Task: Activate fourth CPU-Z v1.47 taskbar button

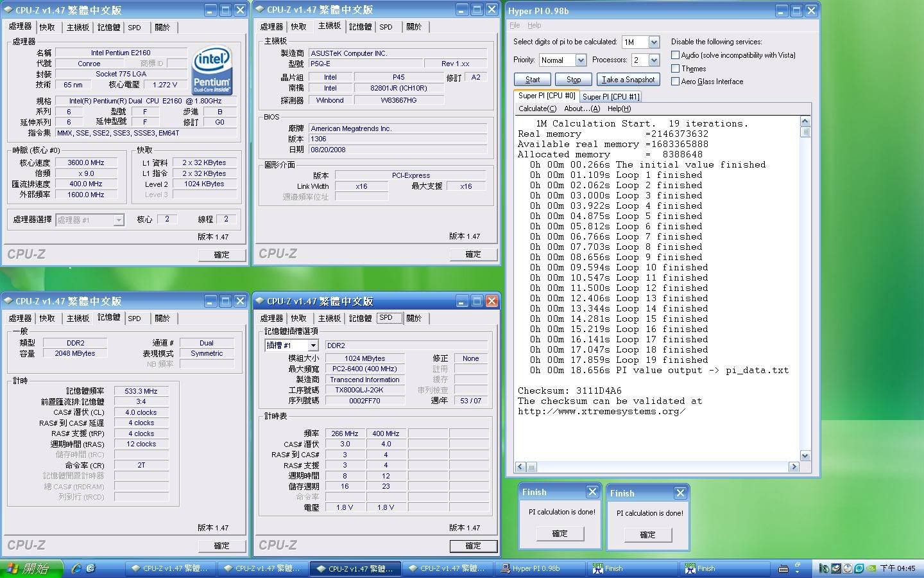Action: (x=448, y=568)
